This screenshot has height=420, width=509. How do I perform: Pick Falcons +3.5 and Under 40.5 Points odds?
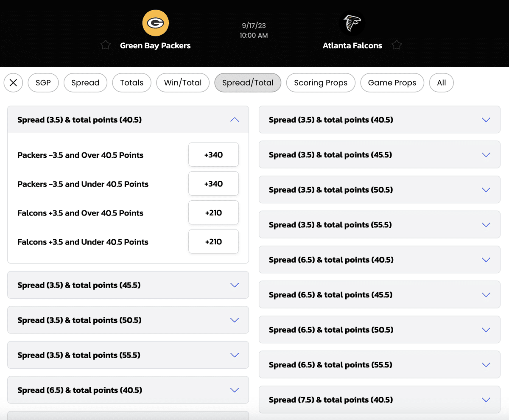[213, 241]
